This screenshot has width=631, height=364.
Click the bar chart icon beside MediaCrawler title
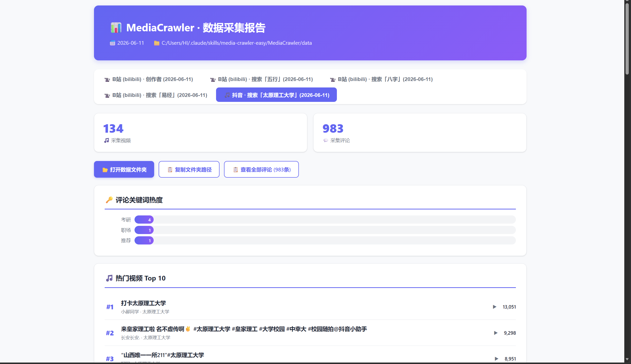(116, 28)
